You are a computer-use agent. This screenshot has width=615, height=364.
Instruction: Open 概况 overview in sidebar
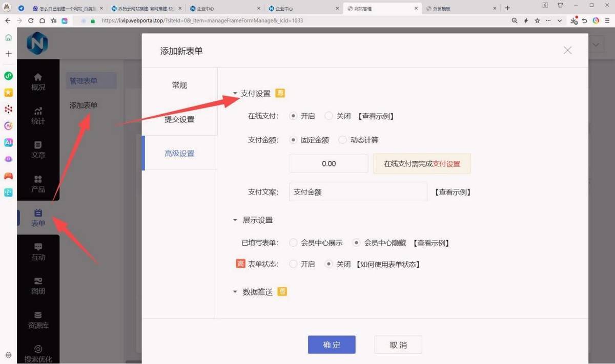(x=38, y=81)
